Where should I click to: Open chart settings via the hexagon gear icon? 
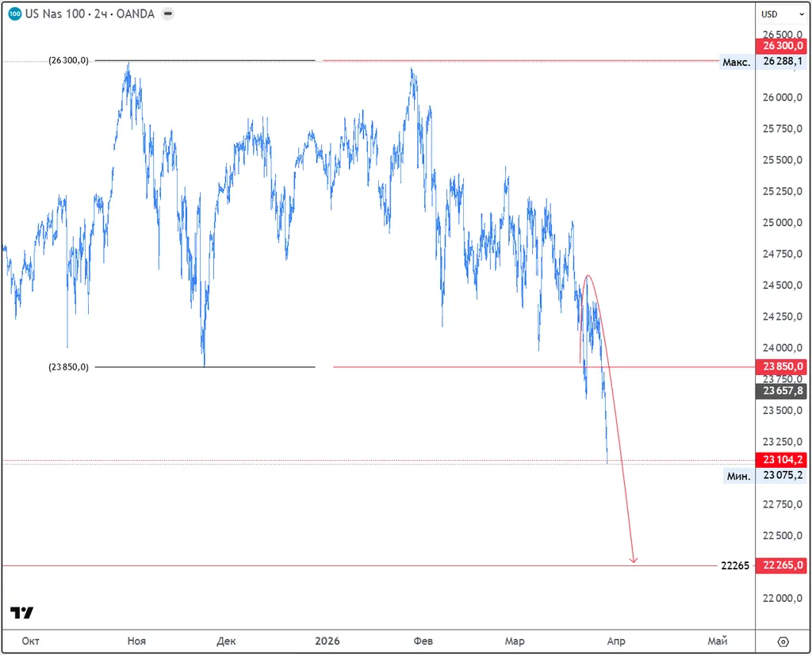coord(783,642)
